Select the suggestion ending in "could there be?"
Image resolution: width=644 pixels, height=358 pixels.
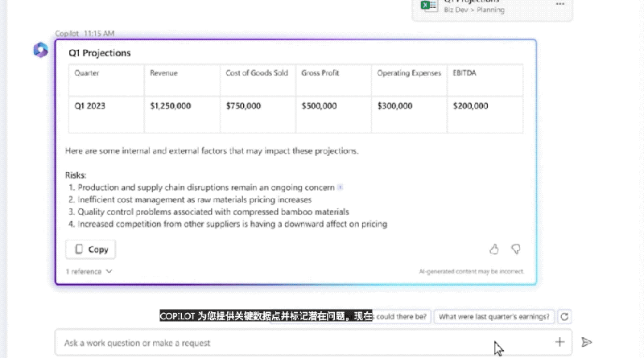402,317
